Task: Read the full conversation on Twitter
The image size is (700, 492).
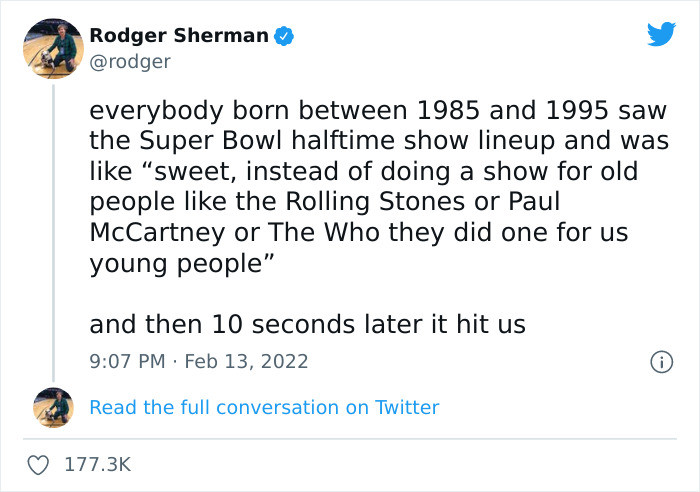Action: (x=264, y=407)
